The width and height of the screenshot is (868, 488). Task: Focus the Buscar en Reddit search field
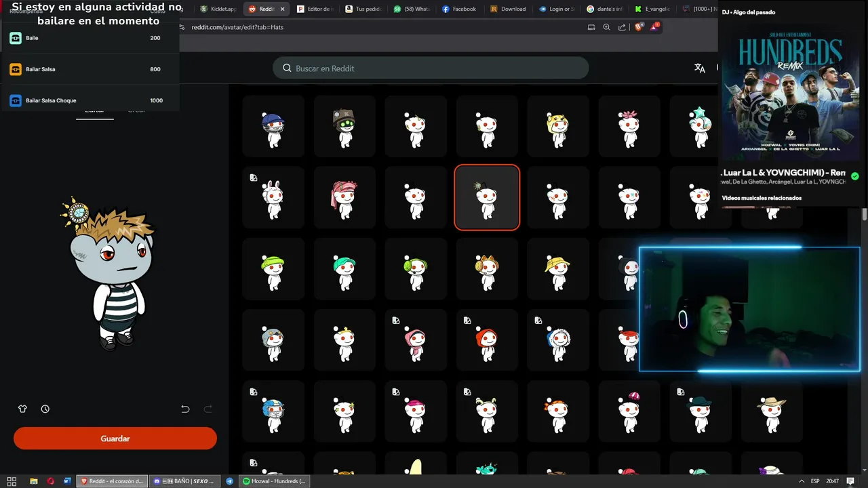pyautogui.click(x=431, y=68)
